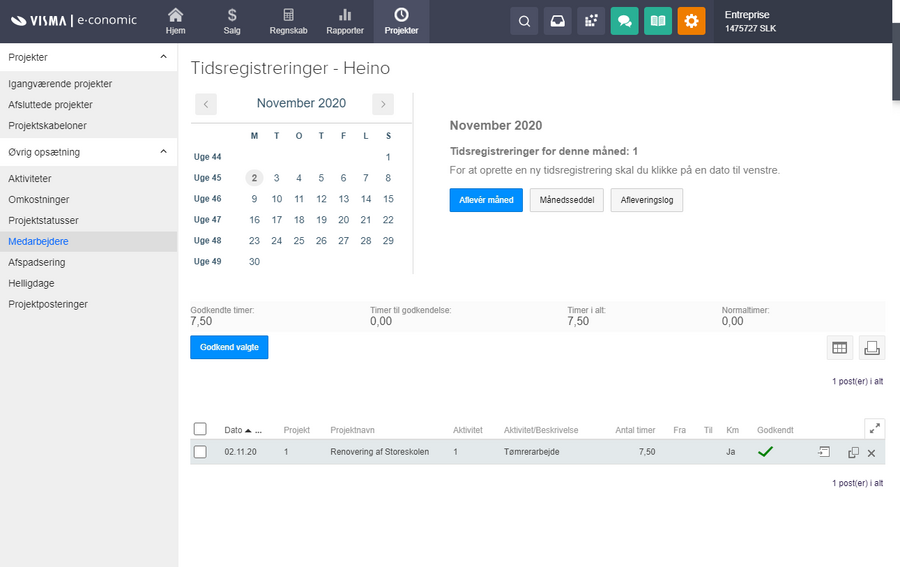Go to previous month in calendar
The height and width of the screenshot is (567, 900).
pos(205,104)
